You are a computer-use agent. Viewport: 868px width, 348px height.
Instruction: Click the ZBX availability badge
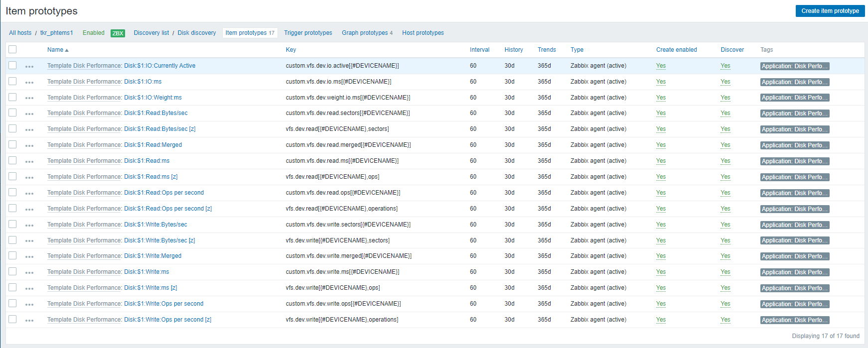click(x=118, y=33)
